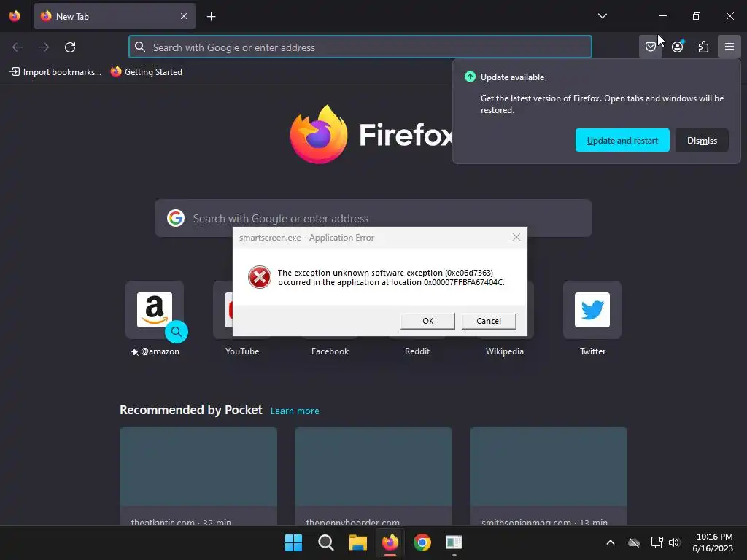Click the error message text about exception 0xe06d7363

point(391,278)
